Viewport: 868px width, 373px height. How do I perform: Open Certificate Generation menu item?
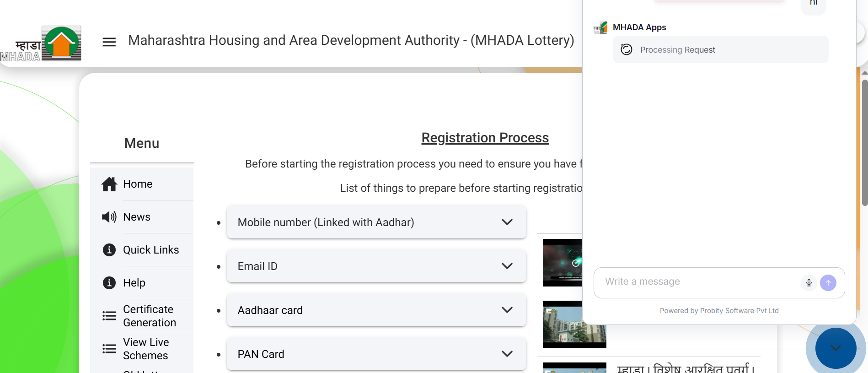(x=142, y=316)
